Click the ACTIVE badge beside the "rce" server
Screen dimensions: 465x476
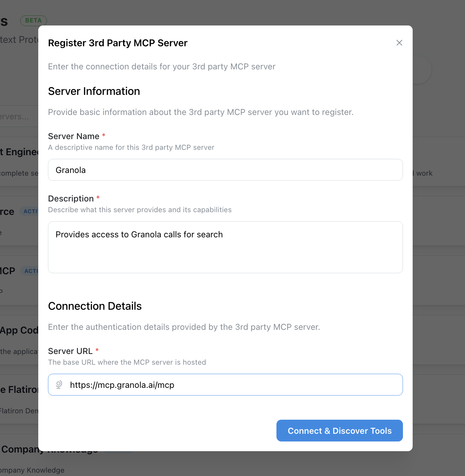pos(30,212)
